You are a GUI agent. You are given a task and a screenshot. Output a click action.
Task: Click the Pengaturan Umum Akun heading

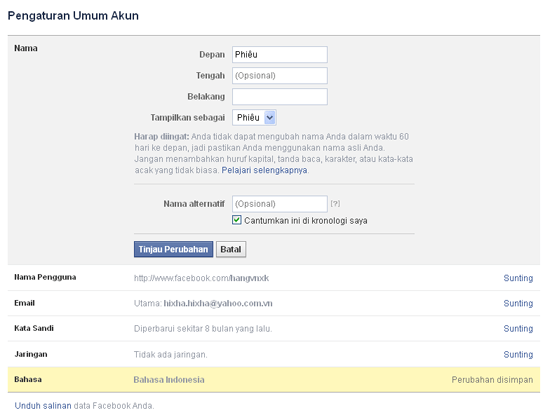click(x=73, y=15)
